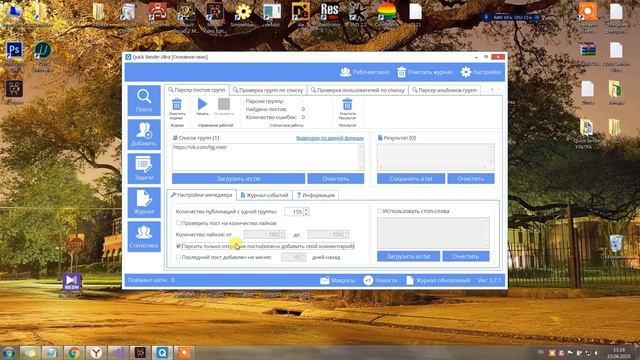The width and height of the screenshot is (640, 360).
Task: Select the Информация tab
Action: 316,195
